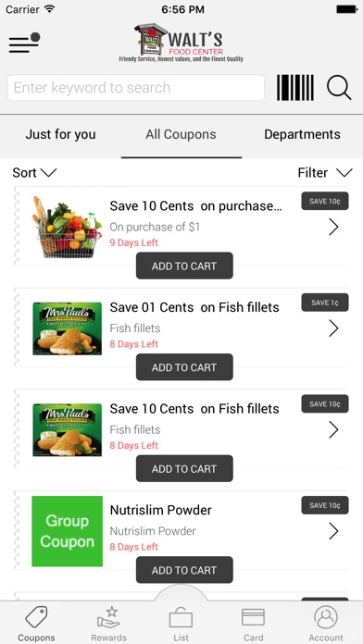Add the $1 purchase coupon to cart
The image size is (363, 644).
tap(184, 266)
